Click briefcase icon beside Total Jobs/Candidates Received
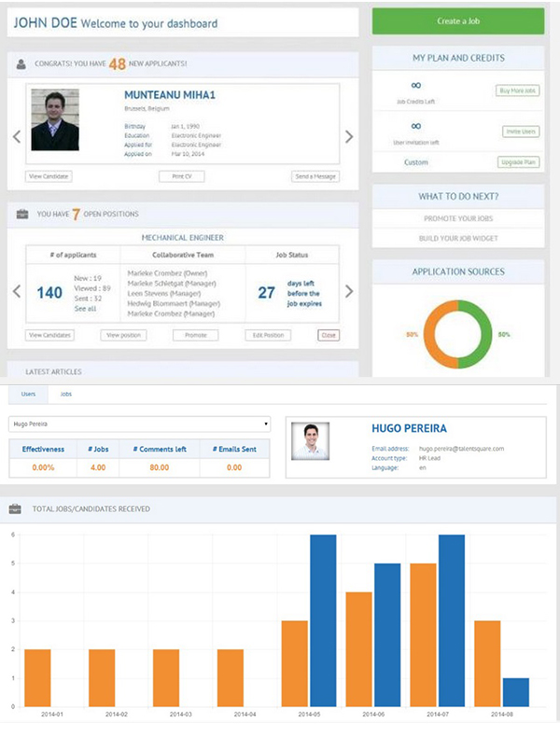Image resolution: width=560 pixels, height=737 pixels. (x=15, y=508)
